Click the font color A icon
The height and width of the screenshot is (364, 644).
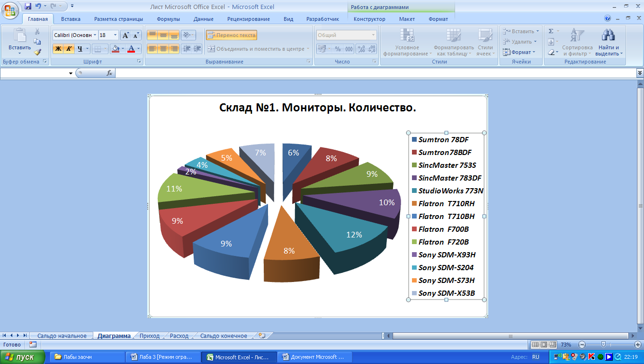[x=131, y=48]
